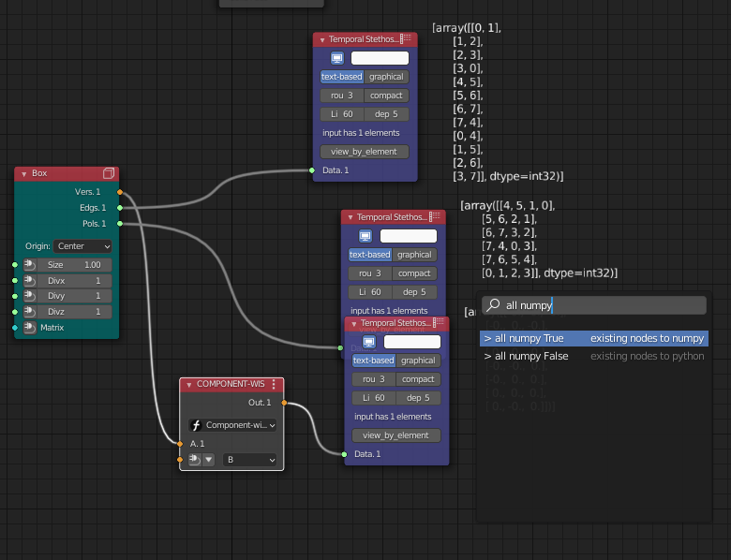Image resolution: width=731 pixels, height=560 pixels.
Task: Click Data. 1 socket on Edgs Stethoscope
Action: (312, 170)
